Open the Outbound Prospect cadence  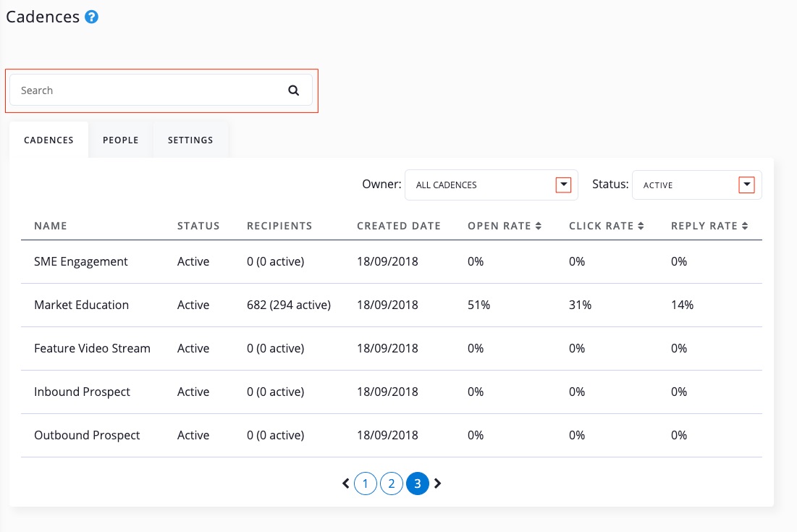click(x=87, y=435)
